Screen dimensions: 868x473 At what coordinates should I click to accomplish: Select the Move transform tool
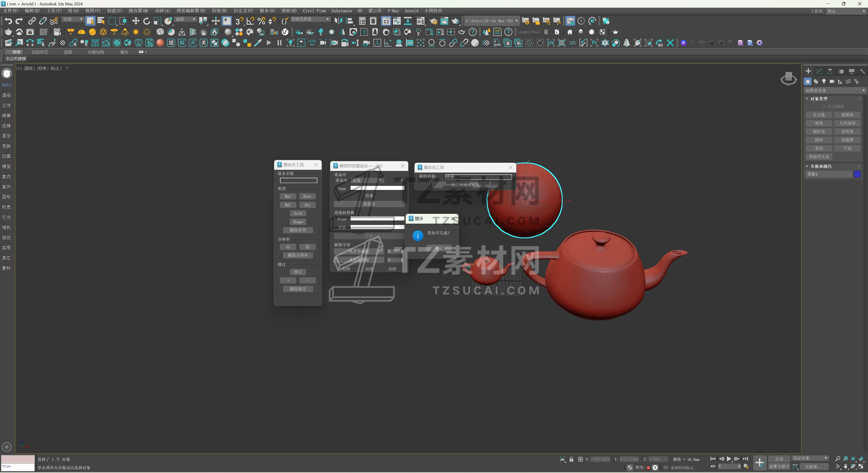coord(135,21)
